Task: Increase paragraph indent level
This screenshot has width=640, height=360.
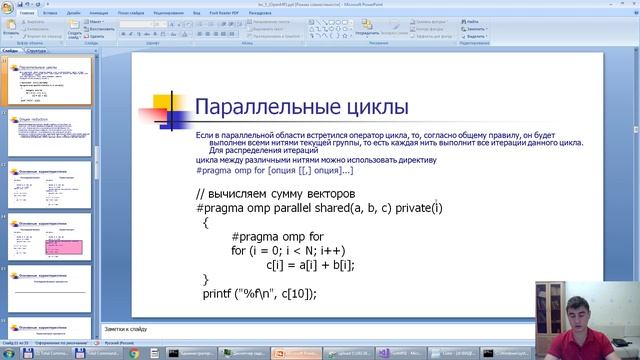Action: coord(231,24)
